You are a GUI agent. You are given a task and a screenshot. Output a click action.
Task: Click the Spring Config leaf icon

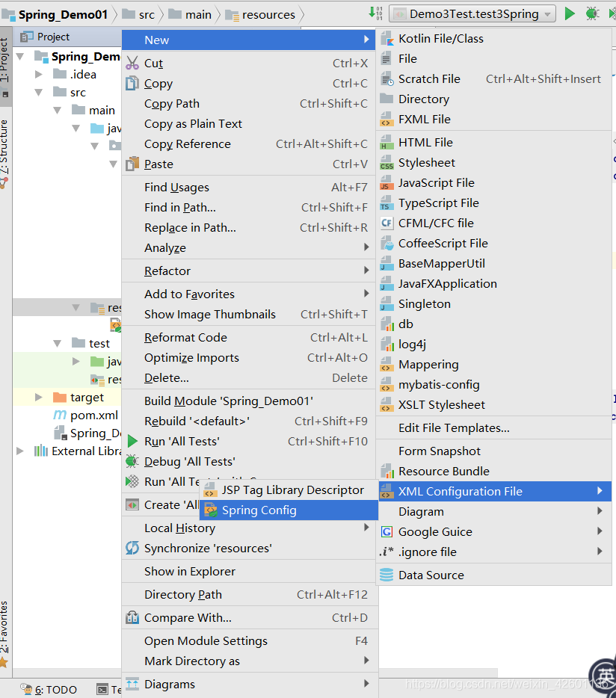(210, 510)
